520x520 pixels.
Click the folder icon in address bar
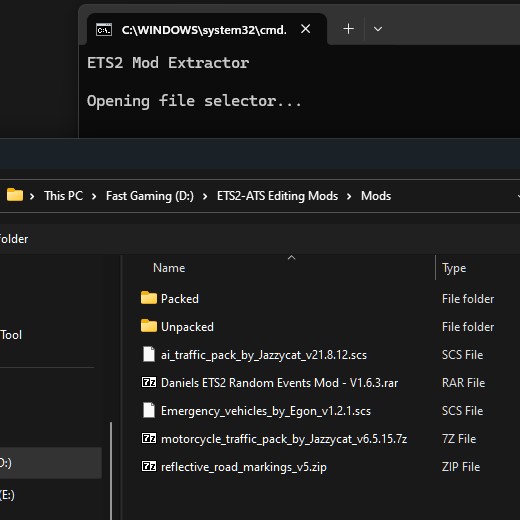15,195
